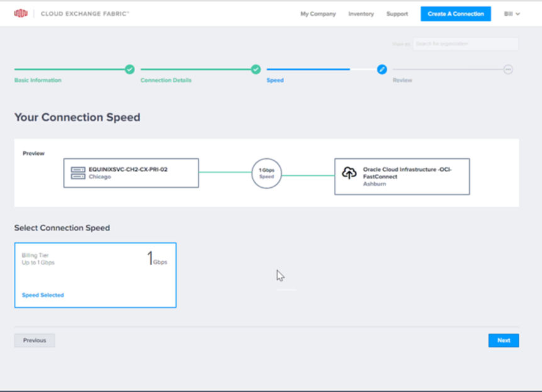Click the Review step ellipsis icon

click(x=508, y=70)
